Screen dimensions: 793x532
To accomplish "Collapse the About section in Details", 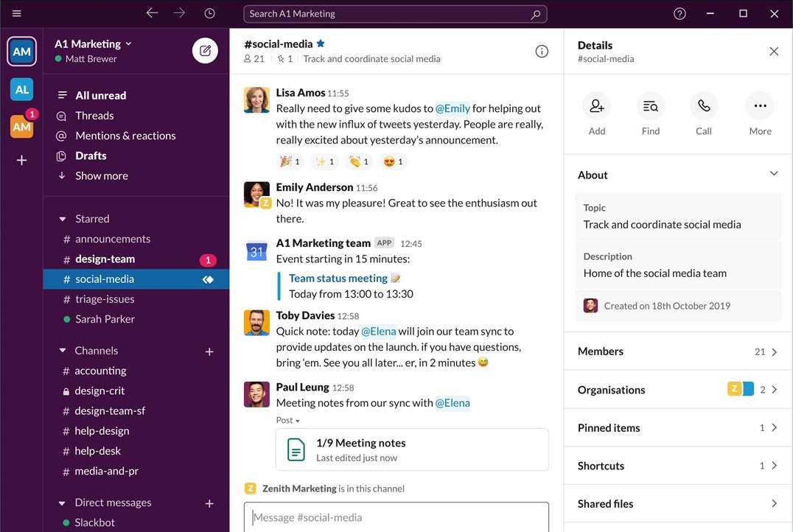I will [x=774, y=174].
